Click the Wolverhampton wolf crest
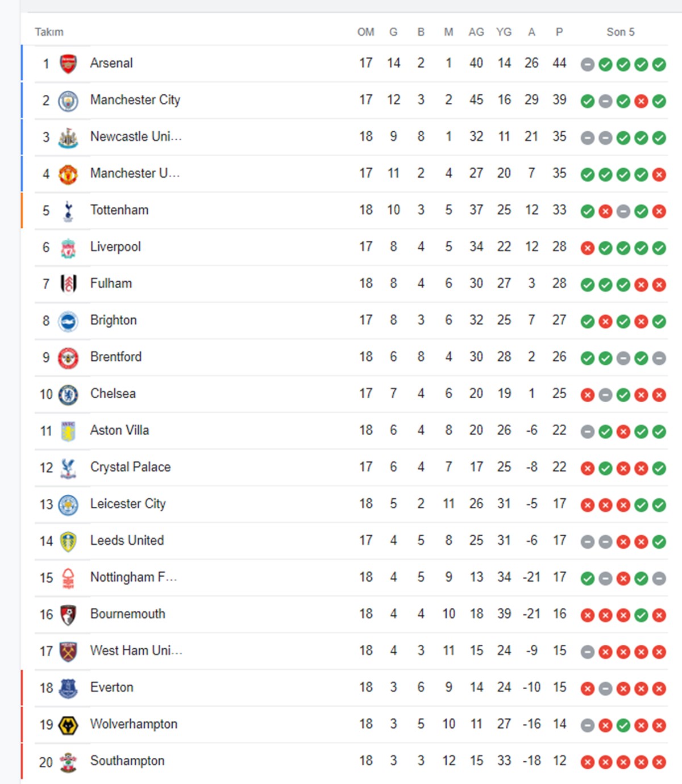 click(x=68, y=725)
